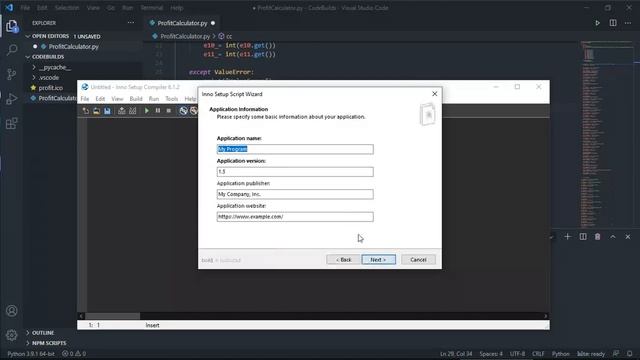Open the Search view in activity bar

pos(12,50)
